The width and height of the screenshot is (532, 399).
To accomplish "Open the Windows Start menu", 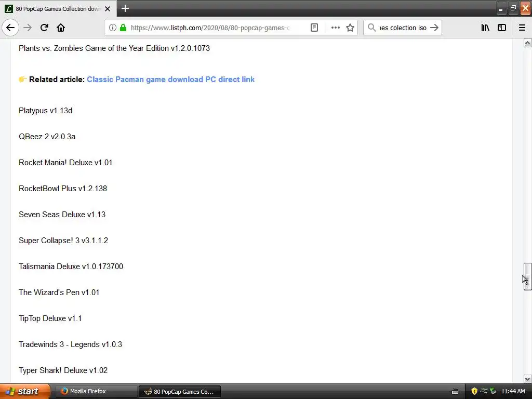I will coord(25,391).
